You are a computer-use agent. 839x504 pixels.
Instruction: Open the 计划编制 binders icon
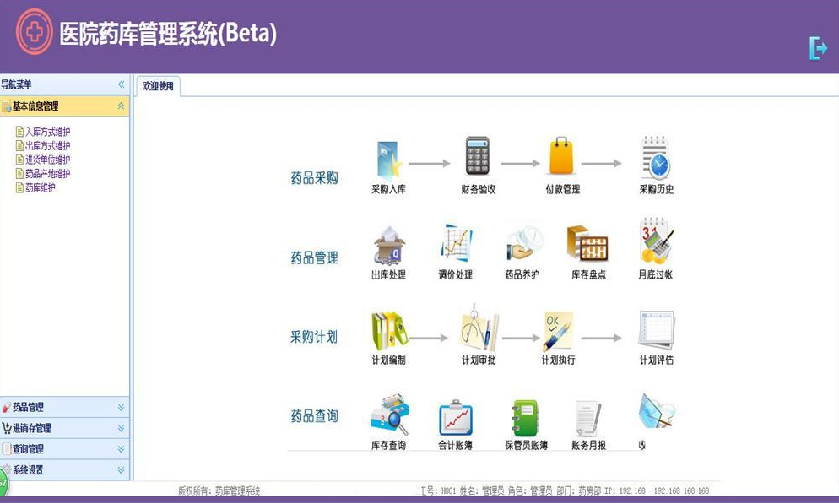point(390,331)
